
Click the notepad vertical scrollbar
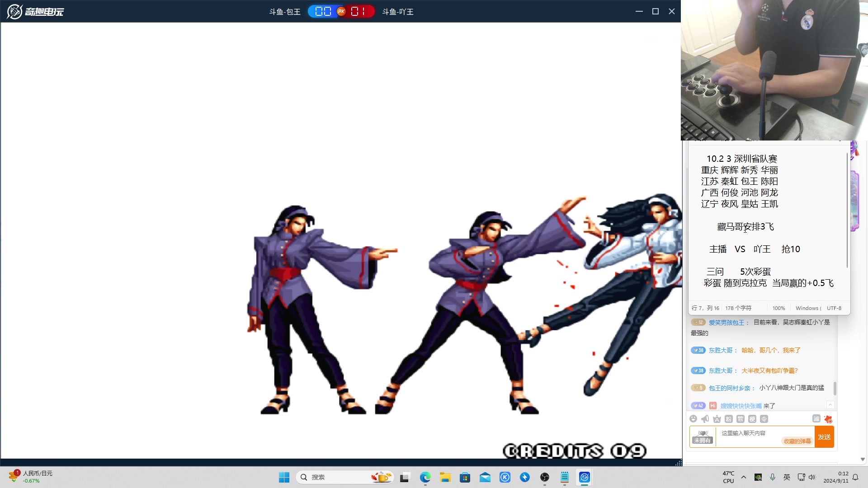pyautogui.click(x=847, y=210)
